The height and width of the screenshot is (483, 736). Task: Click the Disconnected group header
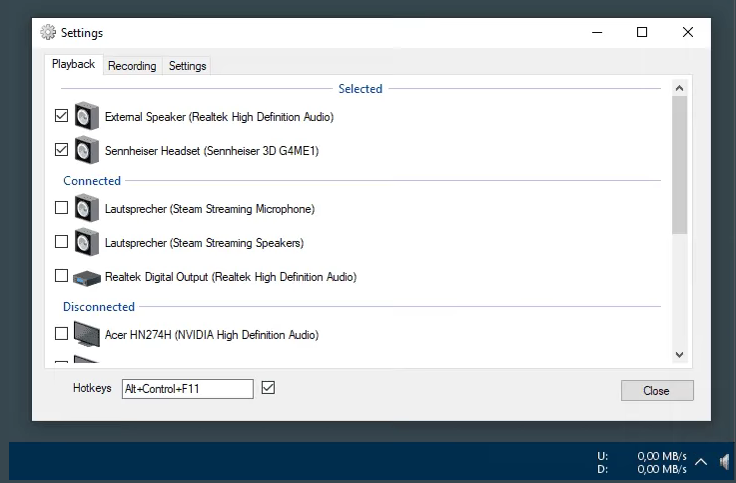[x=99, y=307]
